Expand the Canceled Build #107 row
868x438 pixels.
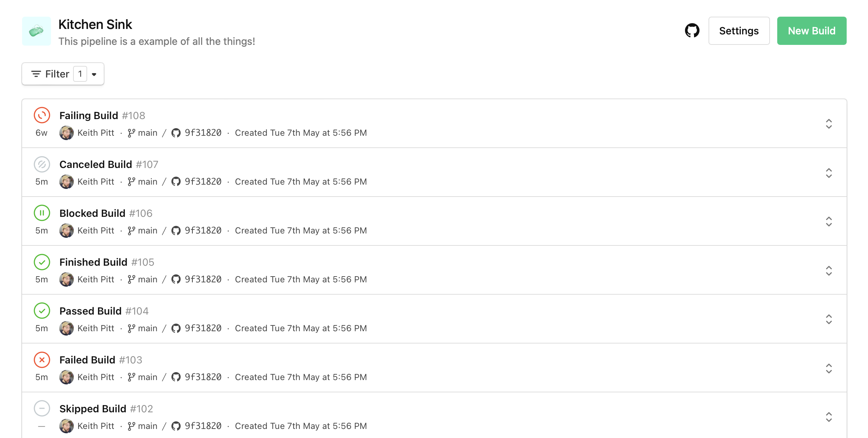pyautogui.click(x=829, y=173)
